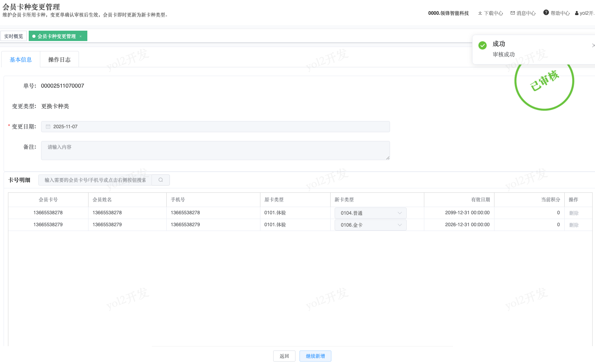
Task: Click 会员卡号 cell 13665538278
Action: click(48, 213)
